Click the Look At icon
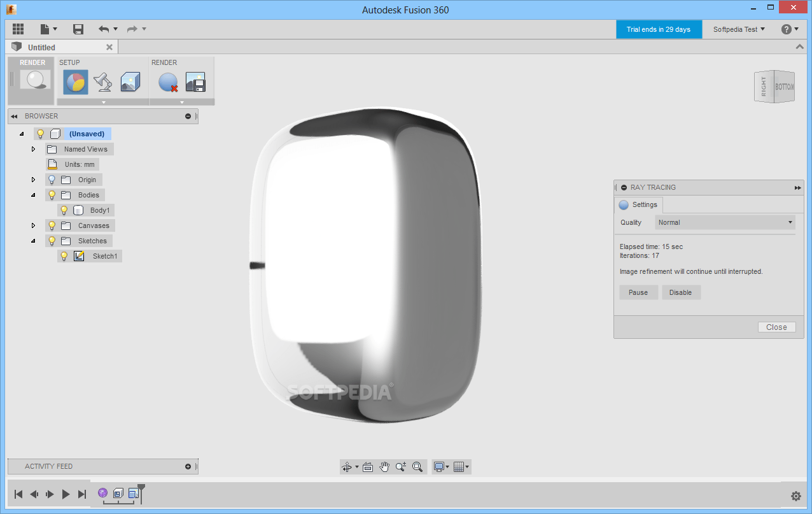The image size is (812, 514). click(x=367, y=467)
